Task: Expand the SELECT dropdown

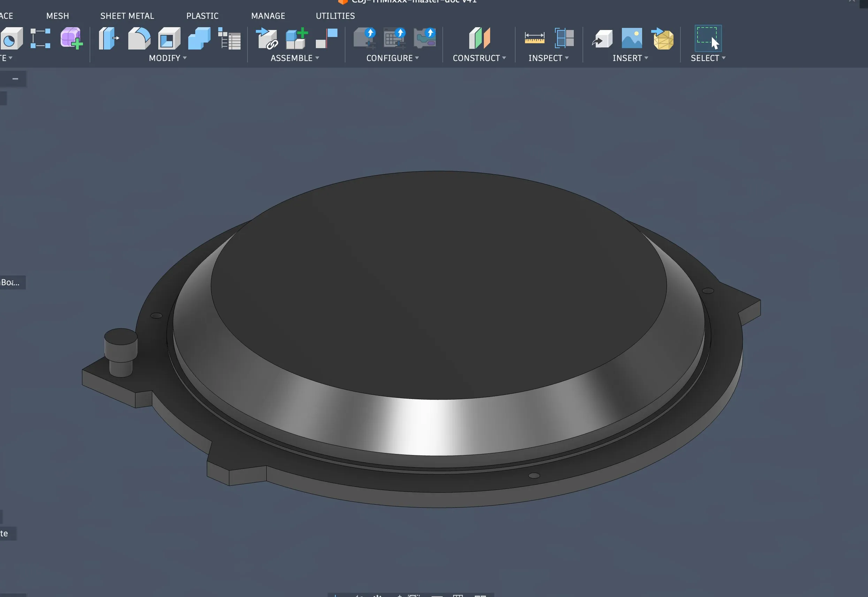Action: [708, 58]
